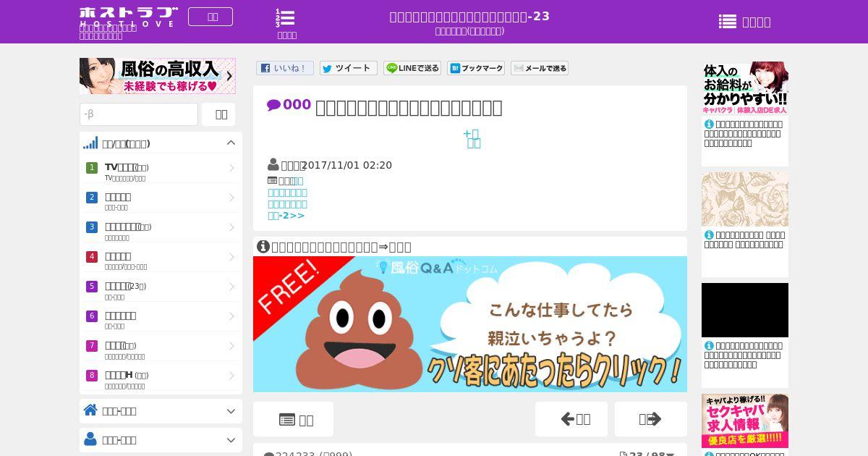868x456 pixels.
Task: Expand the sidebar section with the house icon
Action: pos(161,411)
